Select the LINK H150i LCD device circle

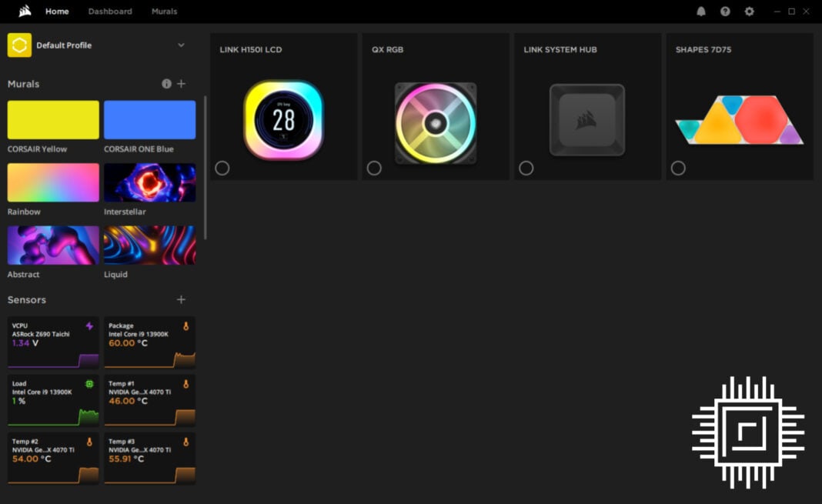coord(222,168)
